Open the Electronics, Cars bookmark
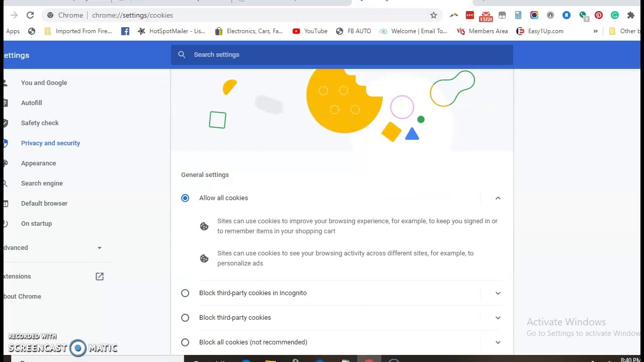Screen dimensions: 644x362 [249, 31]
